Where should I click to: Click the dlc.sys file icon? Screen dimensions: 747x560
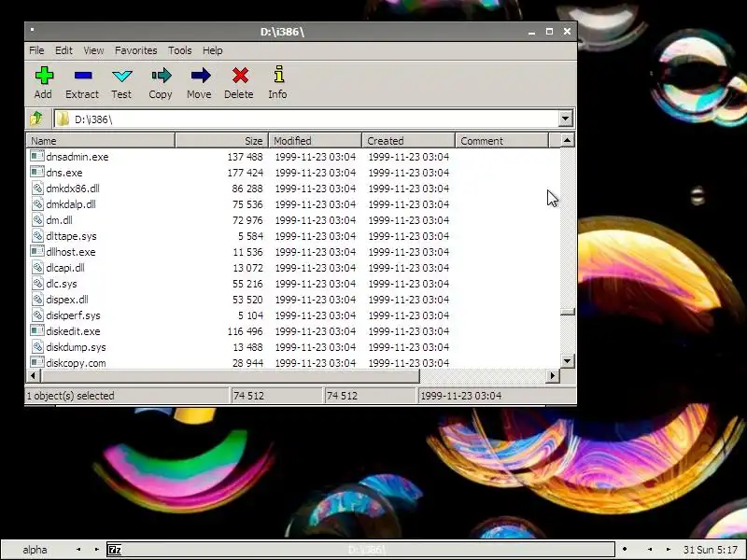click(x=37, y=284)
